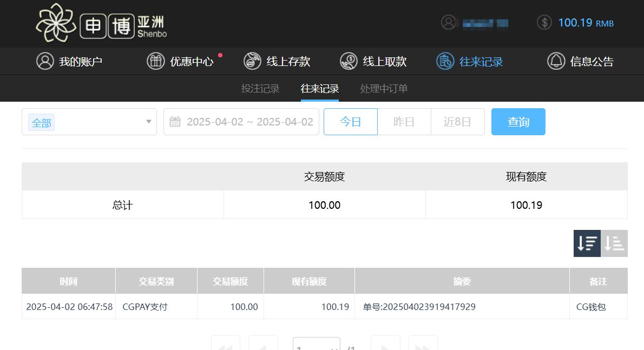Screen dimensions: 644x350
Task: Click the user profile avatar icon
Action: 448,23
